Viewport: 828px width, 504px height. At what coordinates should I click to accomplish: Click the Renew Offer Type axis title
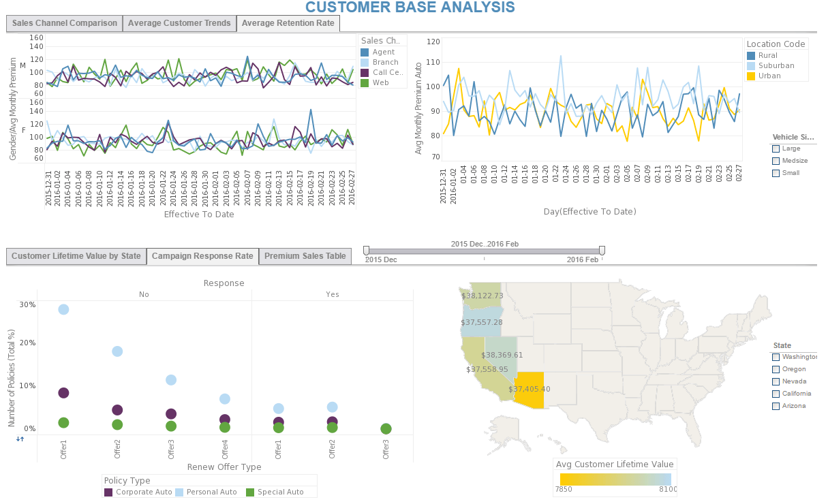pos(224,467)
